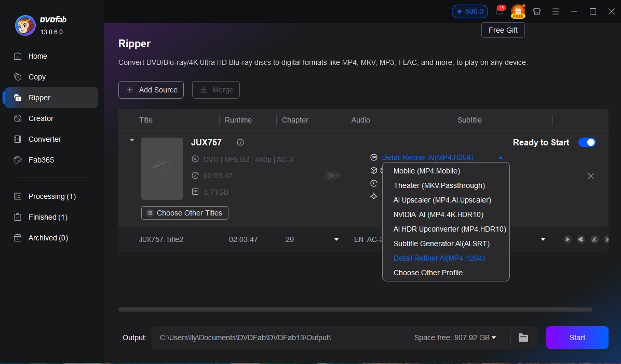Viewport: 621px width, 364px height.
Task: Open Choose Other Profile... option
Action: click(x=446, y=273)
